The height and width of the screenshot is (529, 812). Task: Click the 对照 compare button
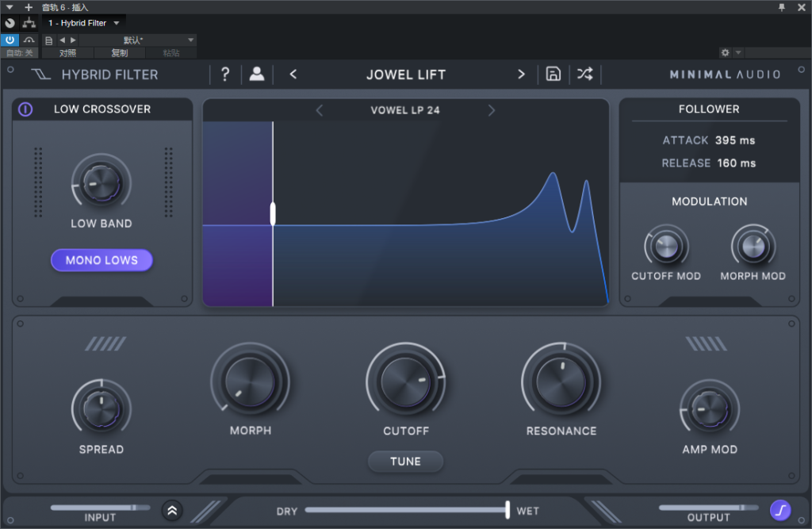[x=67, y=53]
